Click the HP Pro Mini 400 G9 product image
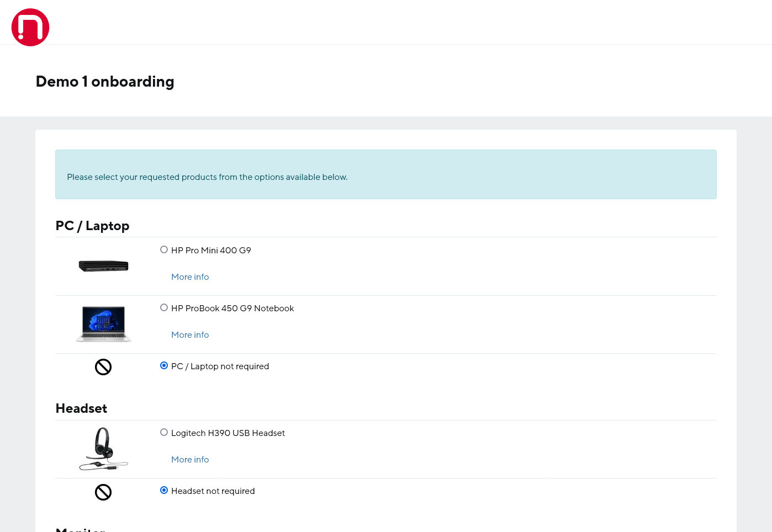Image resolution: width=772 pixels, height=532 pixels. [103, 266]
